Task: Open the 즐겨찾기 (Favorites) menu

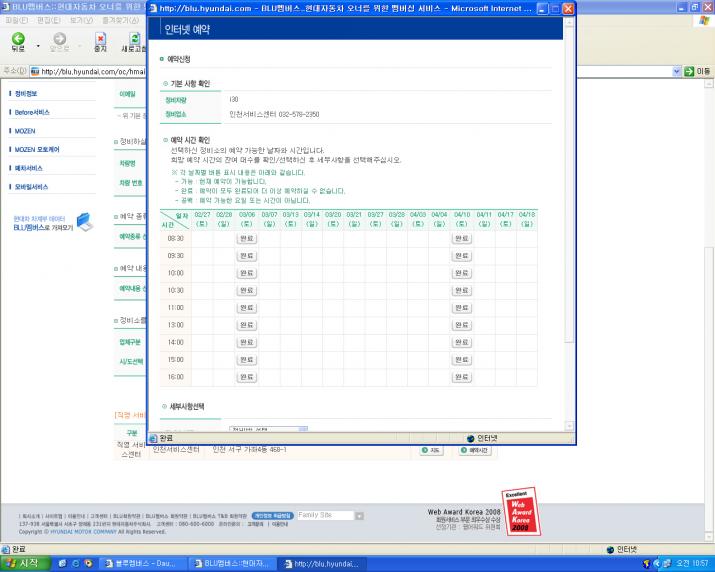Action: (120, 21)
